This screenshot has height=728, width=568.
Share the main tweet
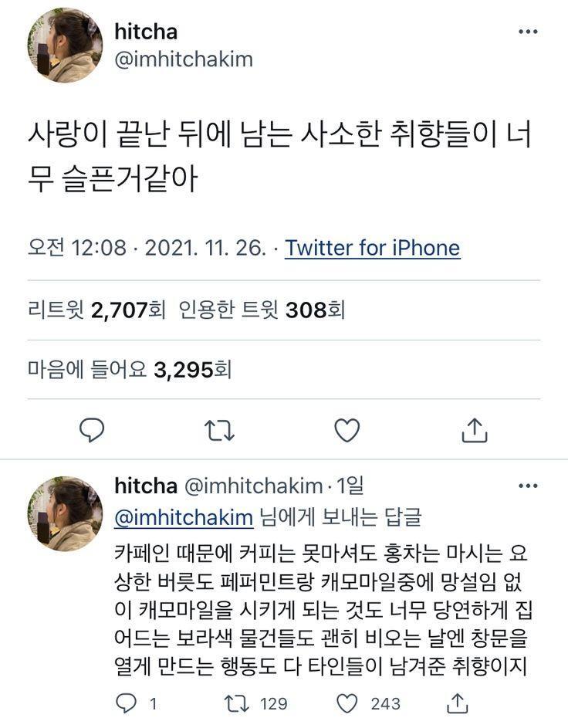pyautogui.click(x=474, y=430)
